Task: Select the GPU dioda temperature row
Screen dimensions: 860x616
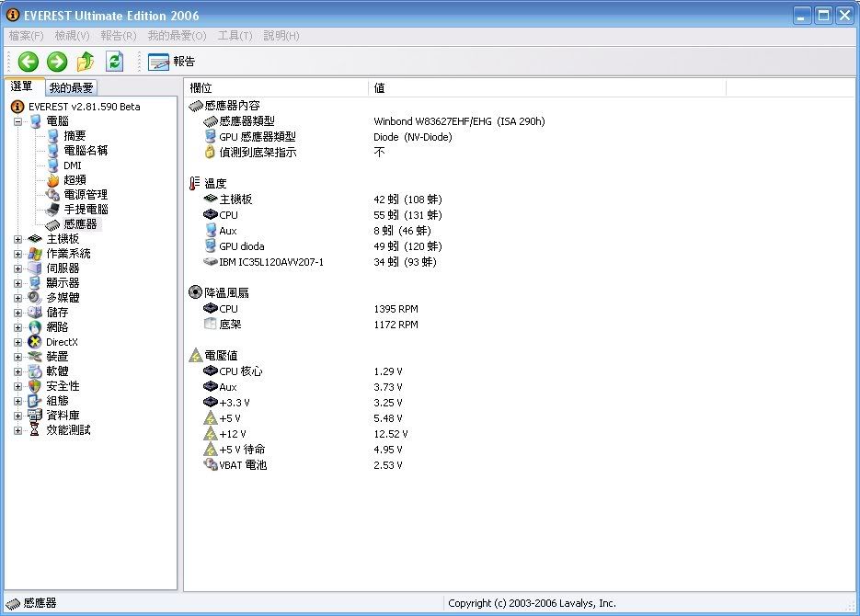Action: (323, 246)
